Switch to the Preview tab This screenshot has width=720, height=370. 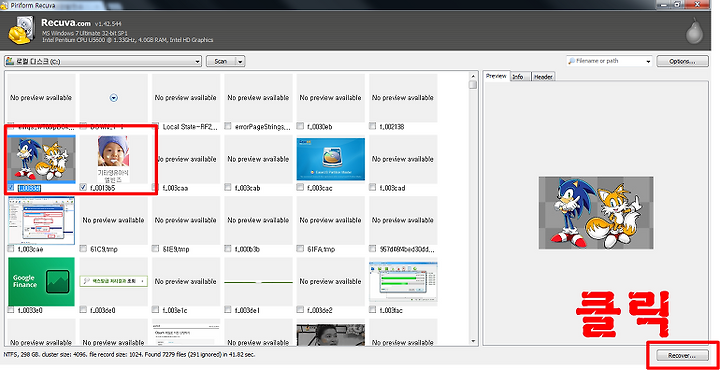[496, 76]
